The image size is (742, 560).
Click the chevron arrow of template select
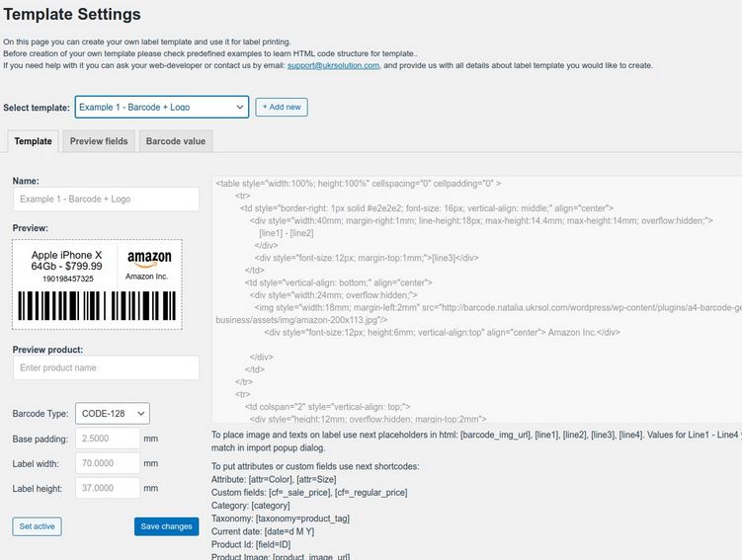click(240, 107)
